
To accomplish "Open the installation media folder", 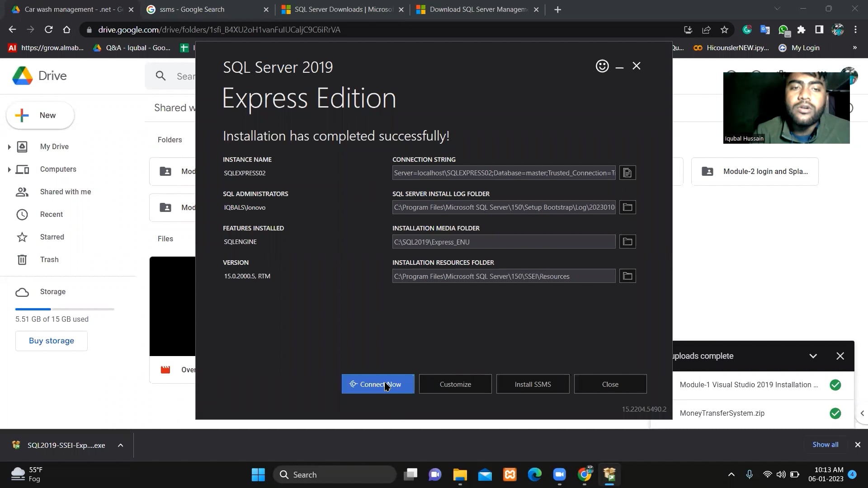I will pyautogui.click(x=627, y=241).
